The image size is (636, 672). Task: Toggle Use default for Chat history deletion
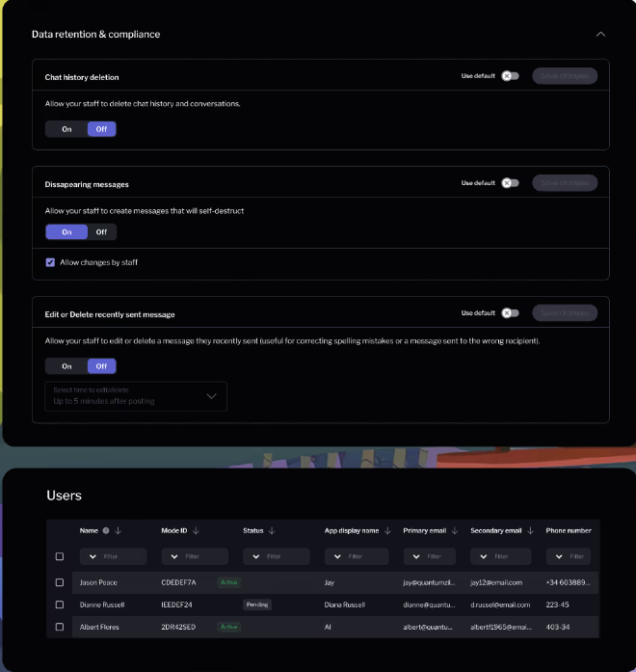tap(510, 75)
